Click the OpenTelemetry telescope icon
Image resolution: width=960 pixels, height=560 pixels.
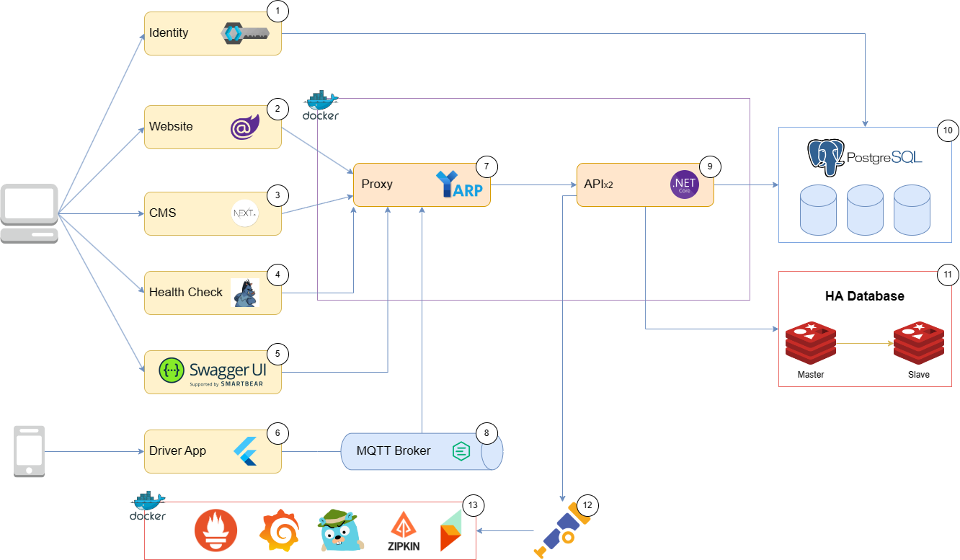pos(564,530)
